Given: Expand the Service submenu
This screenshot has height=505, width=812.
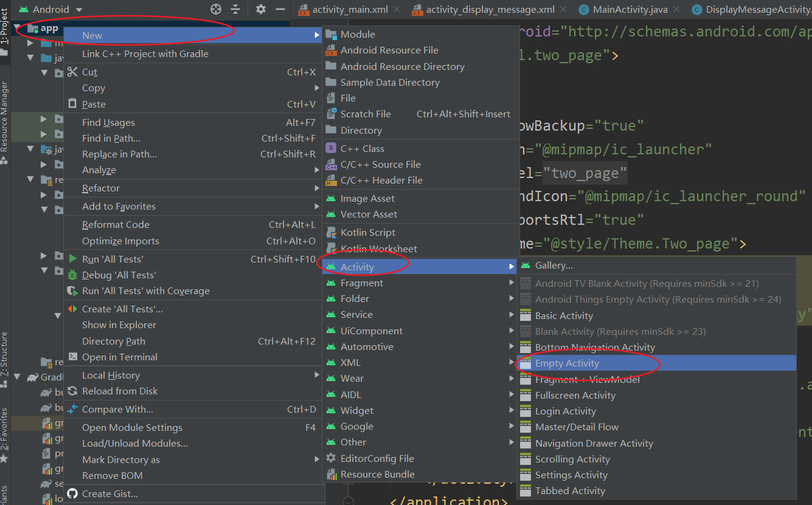Looking at the screenshot, I should pos(420,314).
